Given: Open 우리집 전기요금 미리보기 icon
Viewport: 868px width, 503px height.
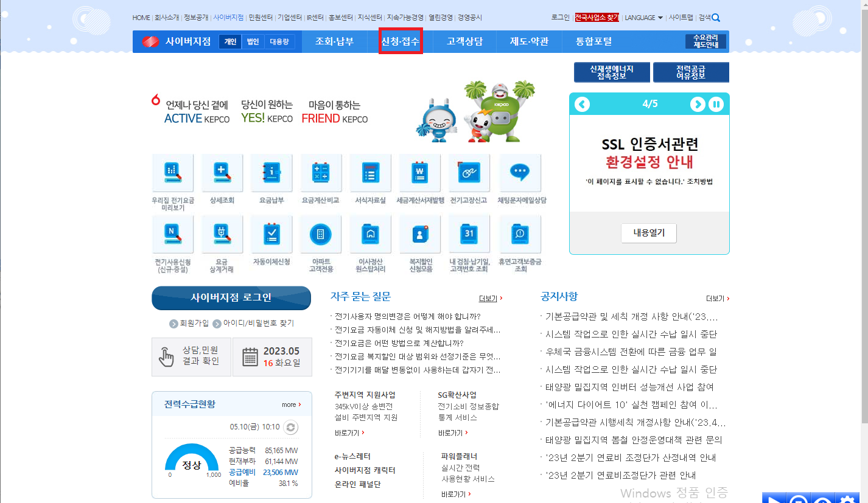Looking at the screenshot, I should (x=173, y=173).
